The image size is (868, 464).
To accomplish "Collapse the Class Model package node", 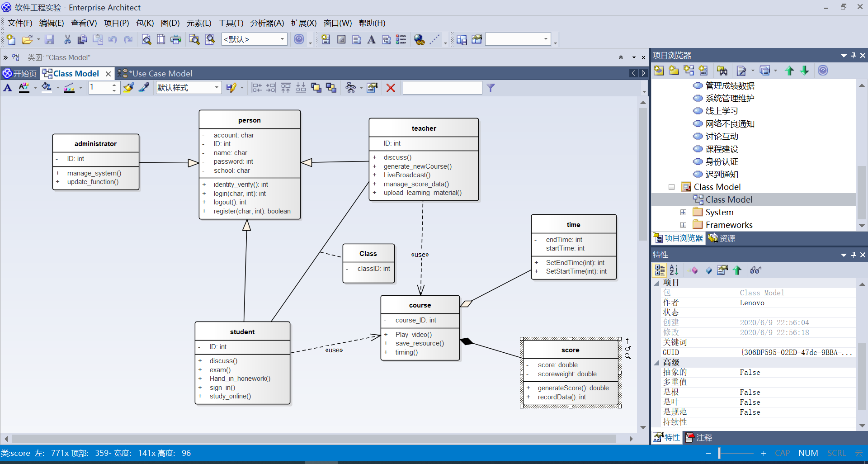I will [671, 187].
